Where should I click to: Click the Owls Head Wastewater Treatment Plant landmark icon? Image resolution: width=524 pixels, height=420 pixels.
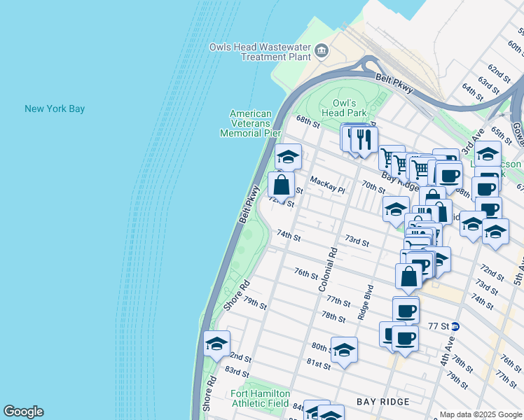click(x=321, y=51)
